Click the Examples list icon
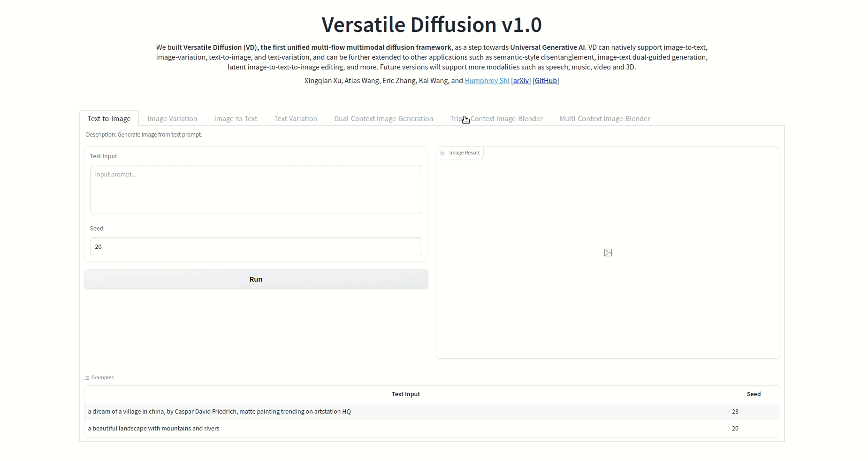This screenshot has width=868, height=461. [87, 378]
